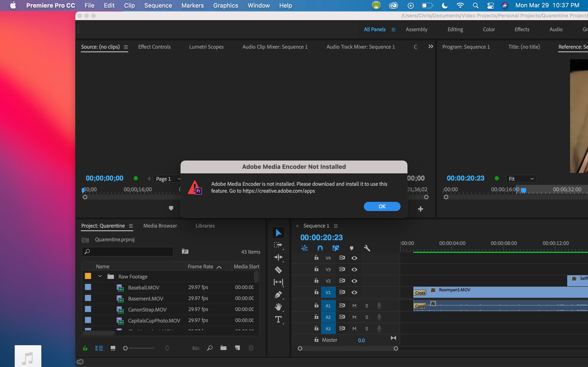Adjust Project panel thumbnail zoom slider

pyautogui.click(x=126, y=348)
